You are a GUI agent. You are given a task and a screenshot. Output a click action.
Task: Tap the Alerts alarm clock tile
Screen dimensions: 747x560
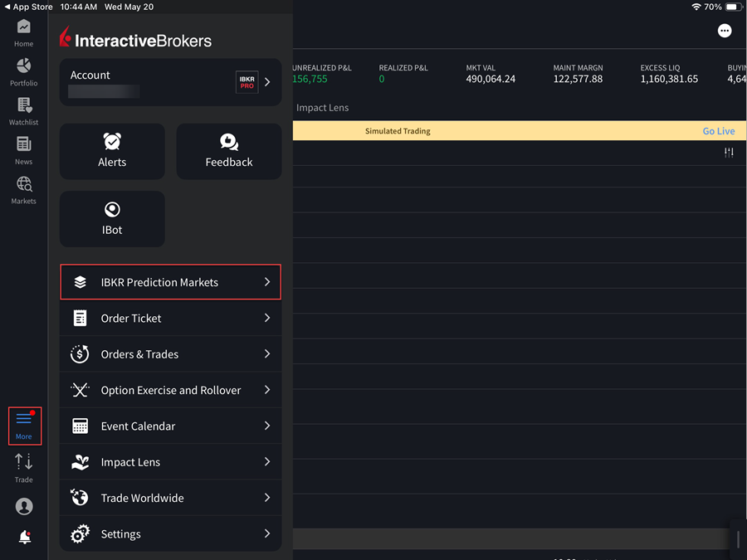pos(112,152)
